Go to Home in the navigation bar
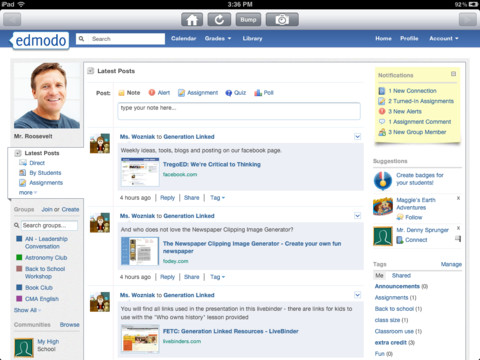Screen dimensions: 480x360 tap(383, 38)
